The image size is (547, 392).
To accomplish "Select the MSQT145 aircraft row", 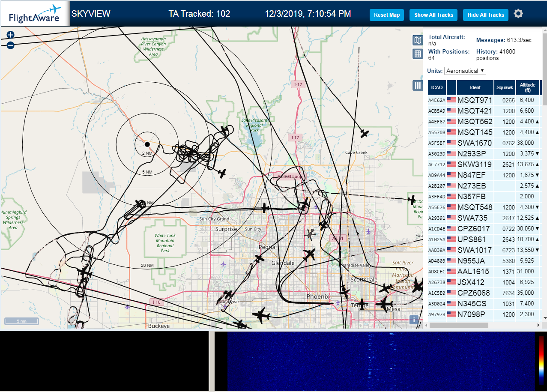I will (x=484, y=132).
